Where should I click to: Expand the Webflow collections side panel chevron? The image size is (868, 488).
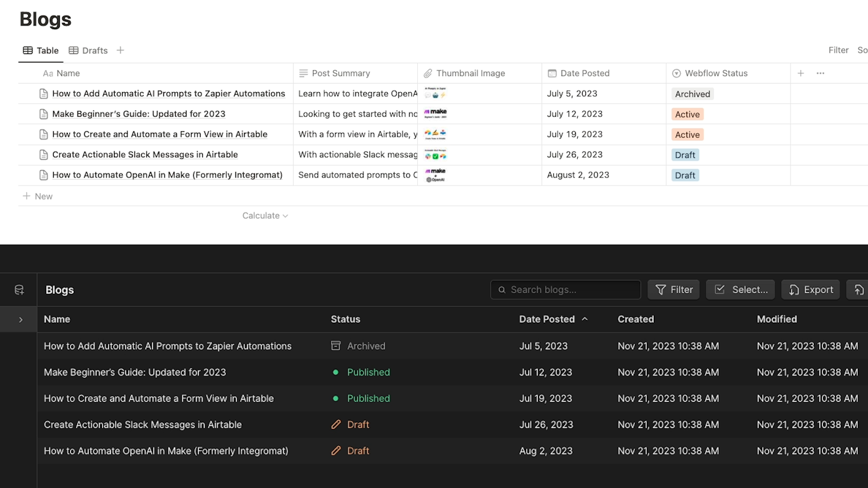coord(21,319)
